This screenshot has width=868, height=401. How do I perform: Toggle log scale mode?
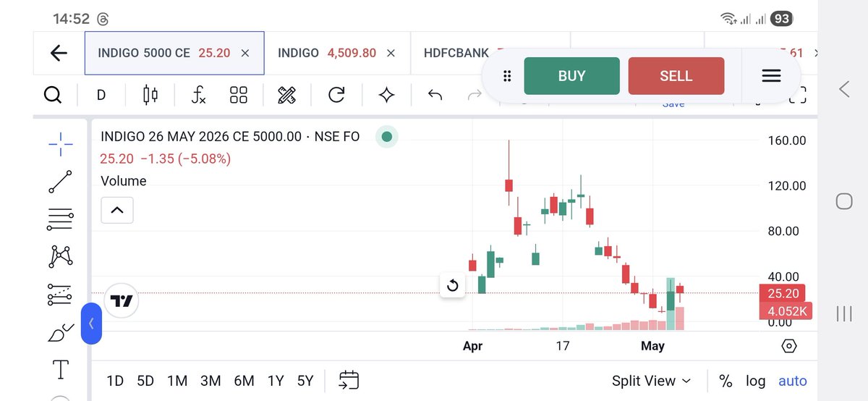(756, 381)
